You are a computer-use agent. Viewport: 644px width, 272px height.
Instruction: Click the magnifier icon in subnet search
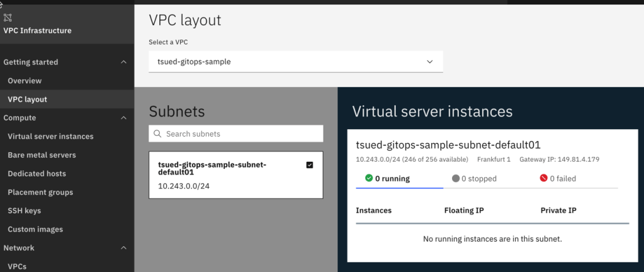point(157,134)
